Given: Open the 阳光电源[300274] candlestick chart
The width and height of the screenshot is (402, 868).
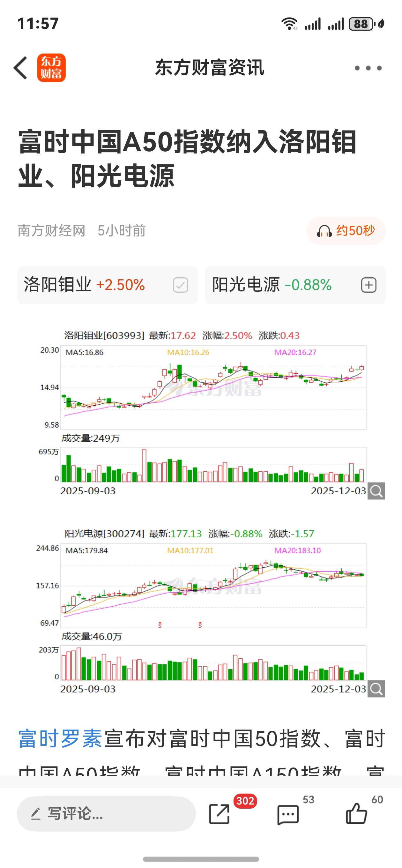Looking at the screenshot, I should pyautogui.click(x=213, y=586).
